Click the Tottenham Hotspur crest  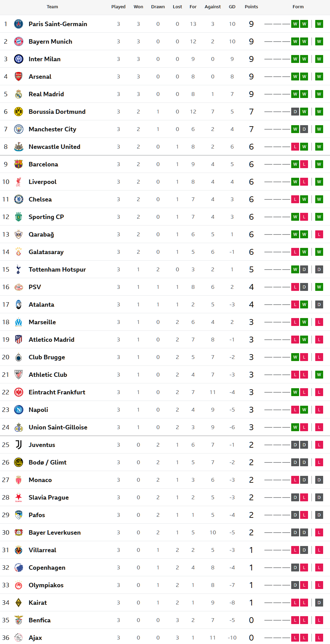(19, 270)
